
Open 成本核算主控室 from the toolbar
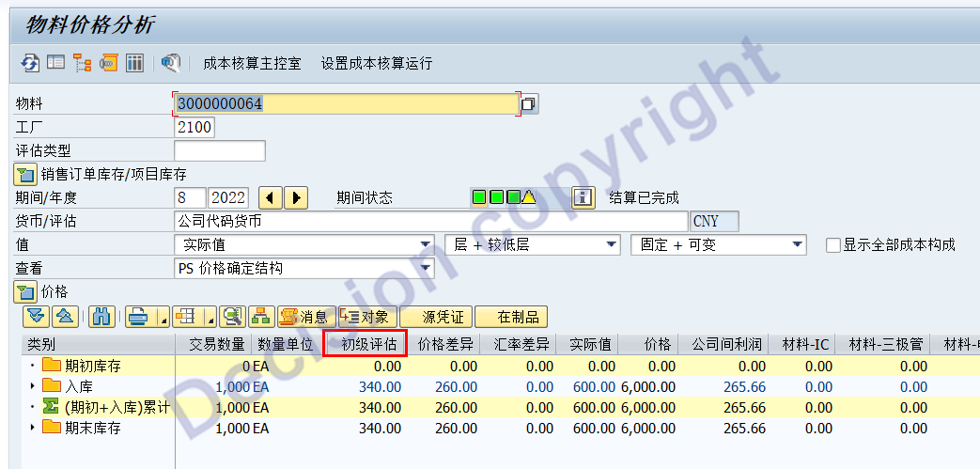pos(252,63)
